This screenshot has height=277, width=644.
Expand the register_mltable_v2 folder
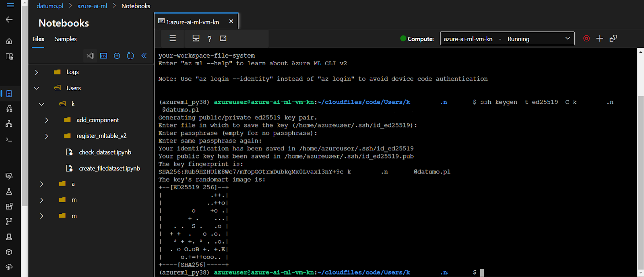(47, 136)
